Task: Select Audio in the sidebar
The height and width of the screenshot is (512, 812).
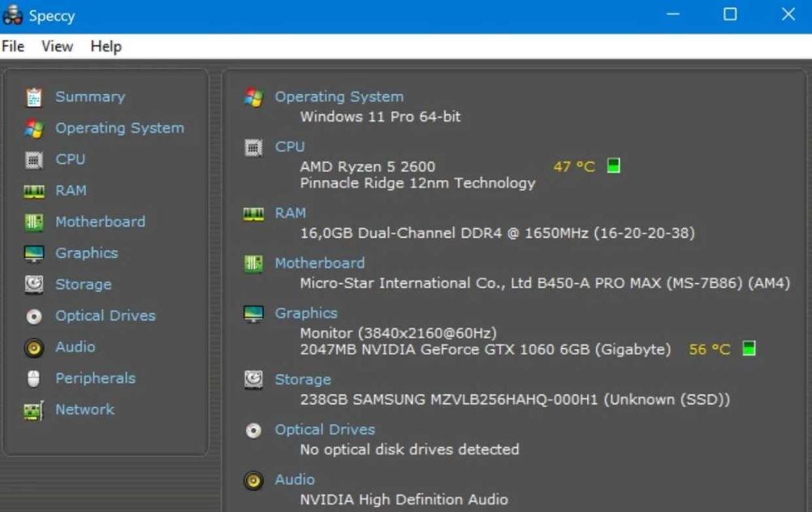Action: pyautogui.click(x=75, y=346)
